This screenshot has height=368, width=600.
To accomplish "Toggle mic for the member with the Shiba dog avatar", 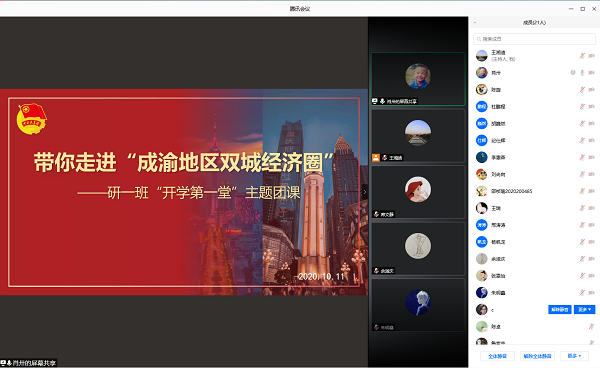I will 582,90.
